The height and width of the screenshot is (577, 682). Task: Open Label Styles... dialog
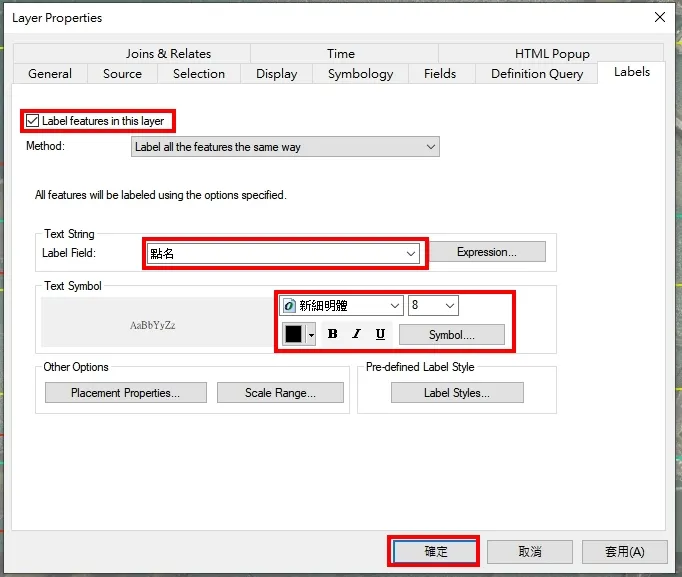457,393
